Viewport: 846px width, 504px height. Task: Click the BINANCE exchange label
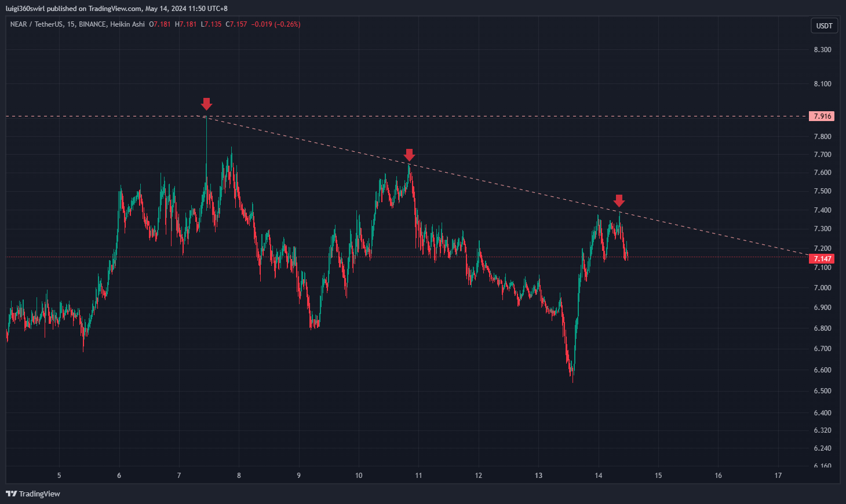(92, 24)
